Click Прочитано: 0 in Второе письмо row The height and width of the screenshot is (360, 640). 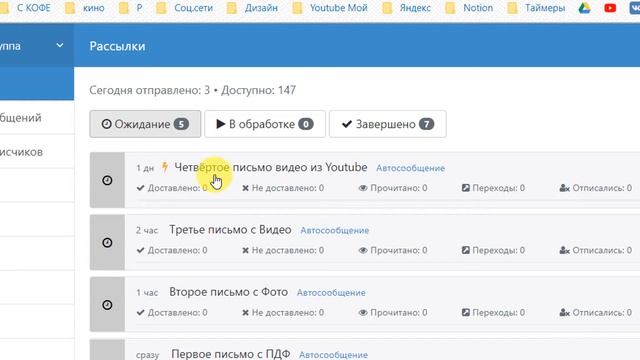pyautogui.click(x=393, y=313)
